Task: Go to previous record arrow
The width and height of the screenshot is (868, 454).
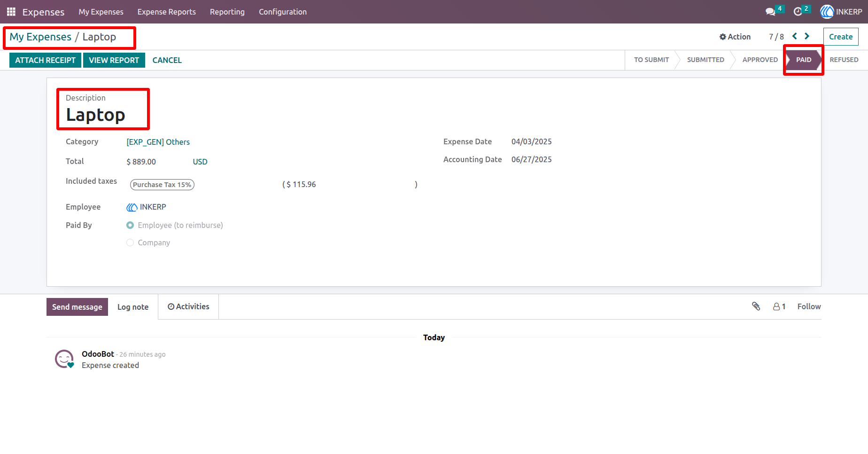Action: [x=795, y=36]
